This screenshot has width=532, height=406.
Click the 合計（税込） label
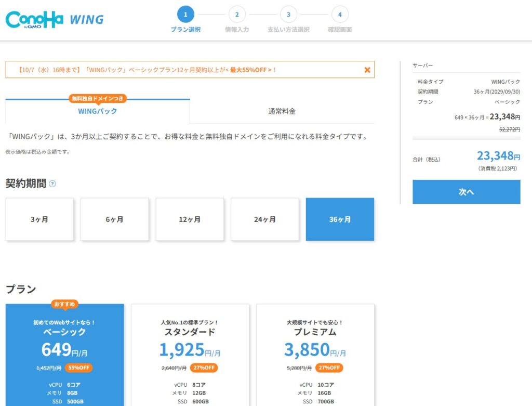pyautogui.click(x=427, y=160)
